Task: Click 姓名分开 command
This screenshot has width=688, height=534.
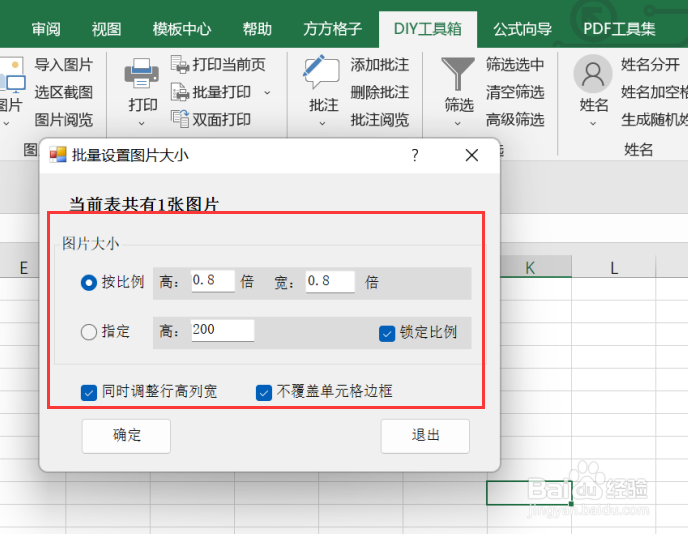Action: pos(650,65)
